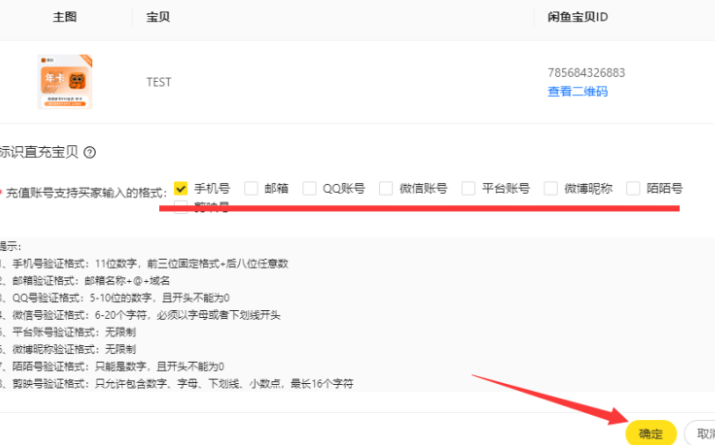715x445 pixels.
Task: Tick the QQ账号 checkbox
Action: coord(310,188)
